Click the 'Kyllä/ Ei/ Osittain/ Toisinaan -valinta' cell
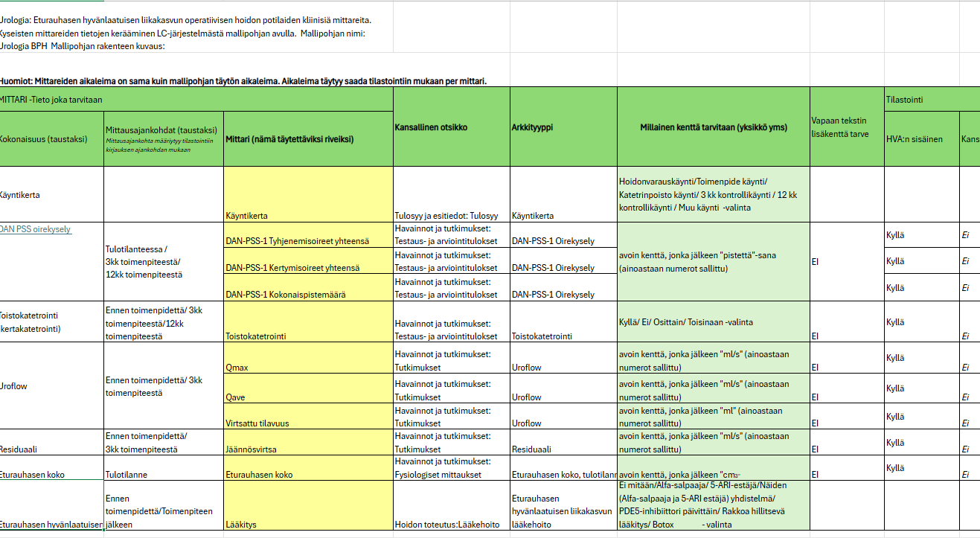Viewport: 980px width, 538px height. tap(713, 321)
